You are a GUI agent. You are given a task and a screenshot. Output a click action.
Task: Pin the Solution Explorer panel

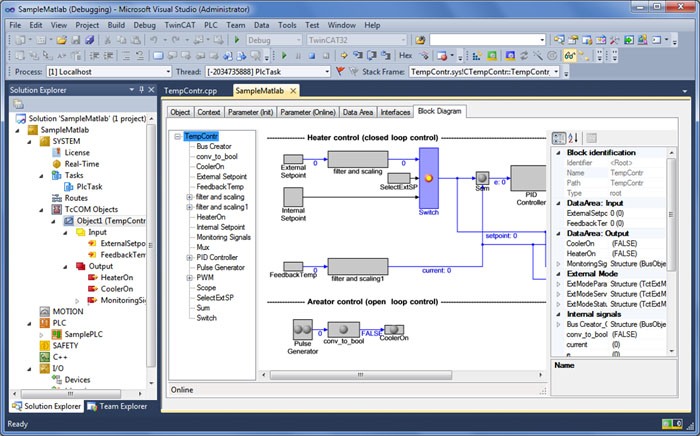click(x=142, y=90)
